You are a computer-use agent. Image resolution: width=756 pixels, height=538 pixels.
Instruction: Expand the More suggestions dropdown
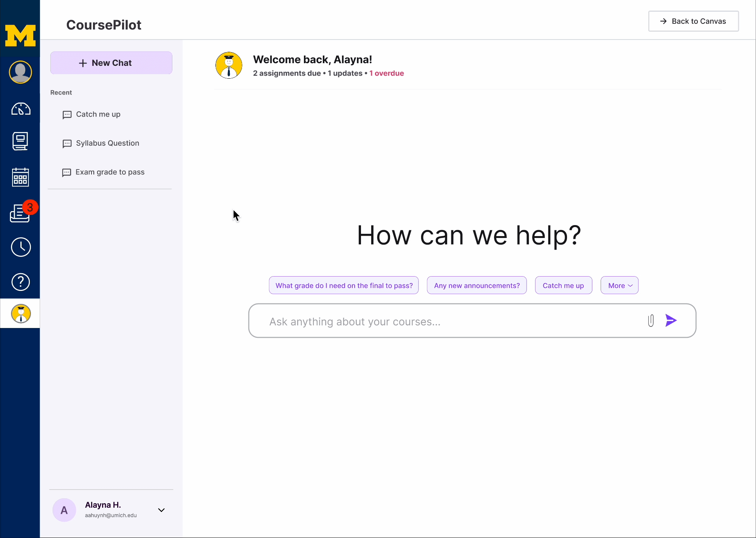click(x=619, y=285)
